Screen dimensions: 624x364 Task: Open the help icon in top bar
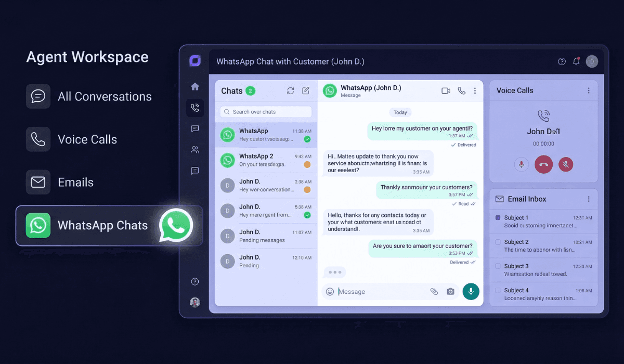click(562, 61)
